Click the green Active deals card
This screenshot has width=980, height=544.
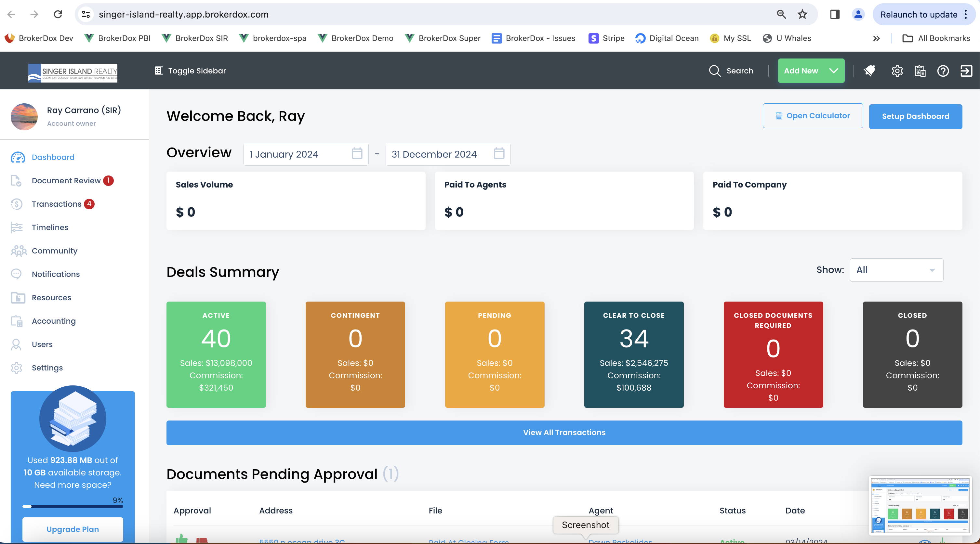point(216,355)
